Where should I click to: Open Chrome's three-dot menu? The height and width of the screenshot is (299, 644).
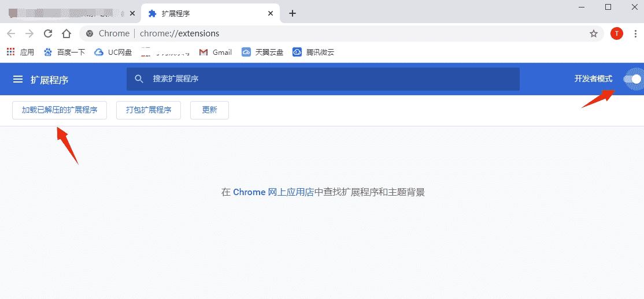coord(635,33)
